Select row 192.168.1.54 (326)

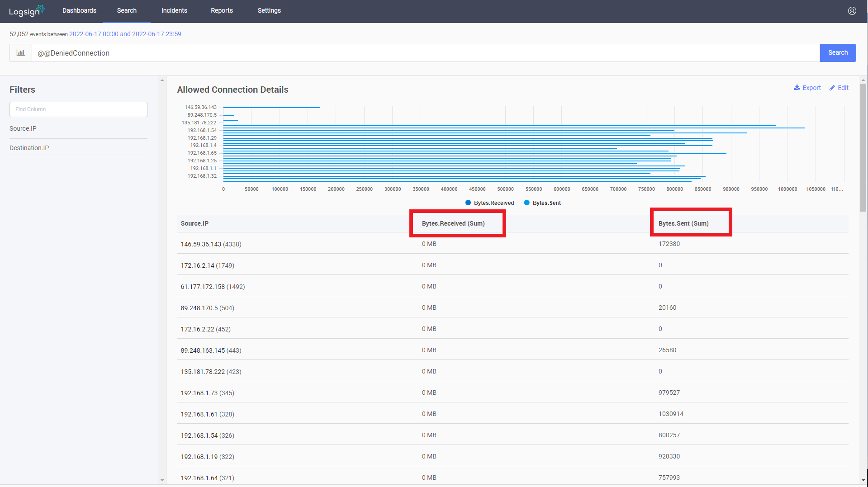coord(512,435)
